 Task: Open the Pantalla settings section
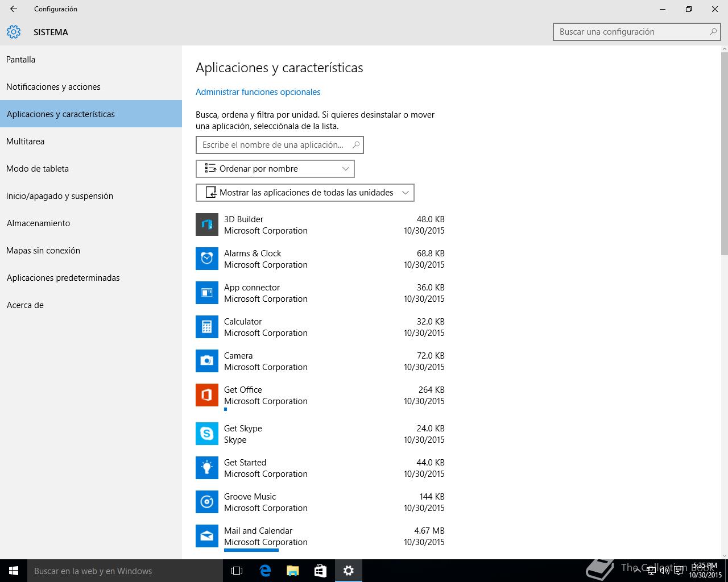(x=91, y=60)
